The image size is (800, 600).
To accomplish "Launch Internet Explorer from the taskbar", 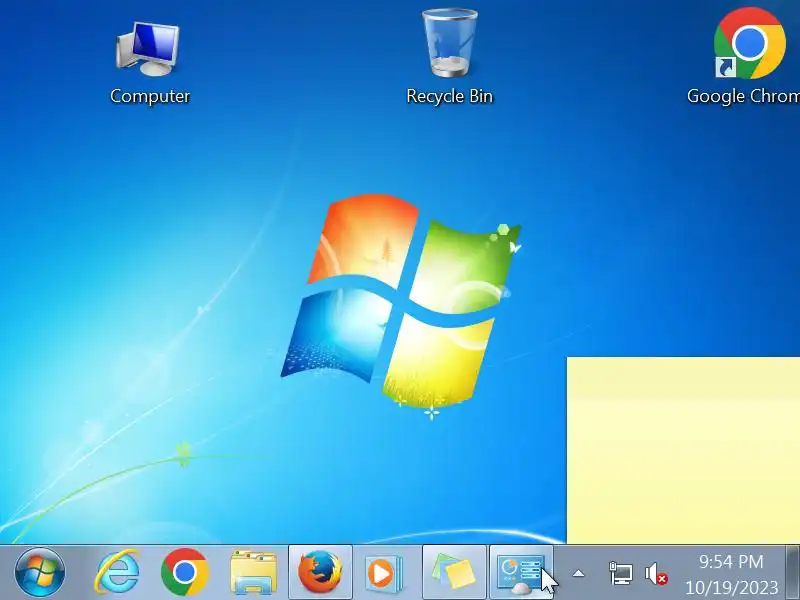I will (x=117, y=572).
